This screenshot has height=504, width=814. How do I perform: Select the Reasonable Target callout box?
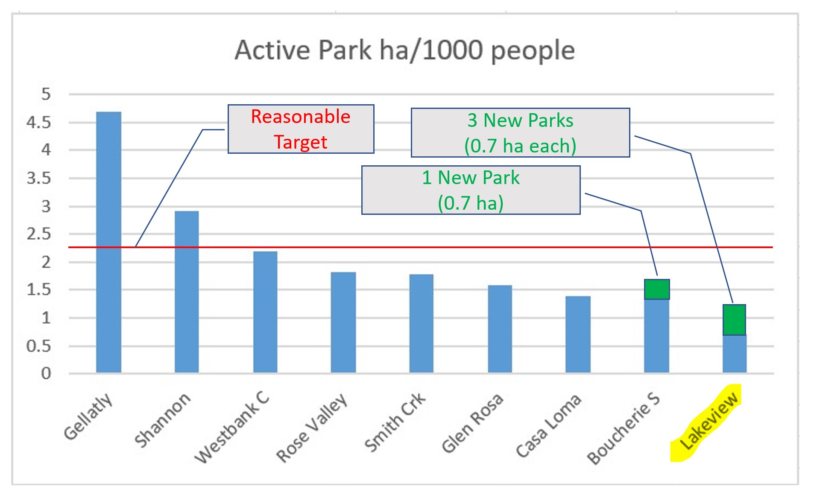[x=301, y=129]
